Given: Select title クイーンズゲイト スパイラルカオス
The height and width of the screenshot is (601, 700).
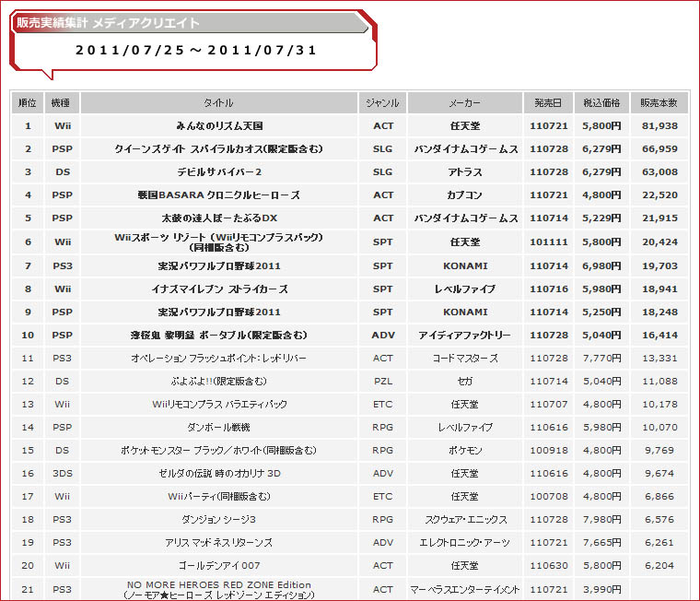Looking at the screenshot, I should (x=219, y=148).
